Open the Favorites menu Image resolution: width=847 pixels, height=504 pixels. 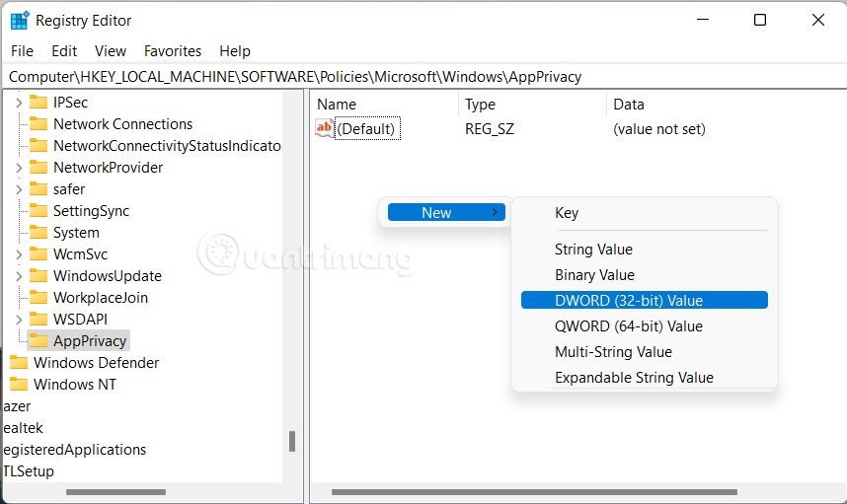pyautogui.click(x=173, y=51)
